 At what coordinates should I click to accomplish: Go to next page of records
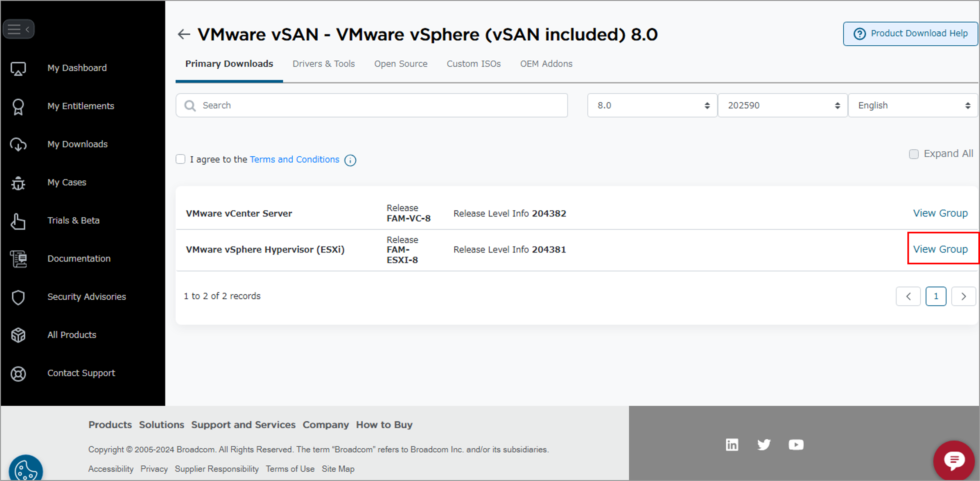tap(964, 296)
